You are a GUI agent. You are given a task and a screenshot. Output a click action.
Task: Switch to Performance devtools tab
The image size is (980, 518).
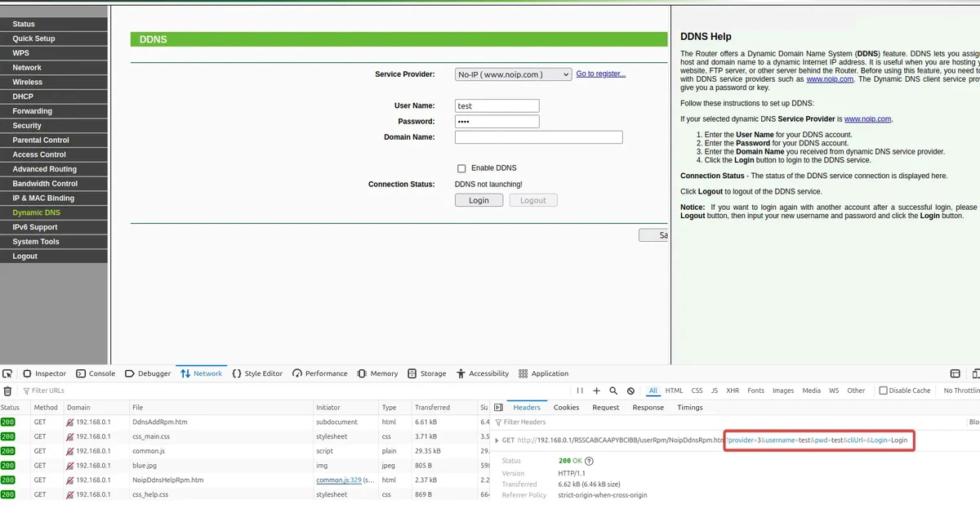[320, 373]
